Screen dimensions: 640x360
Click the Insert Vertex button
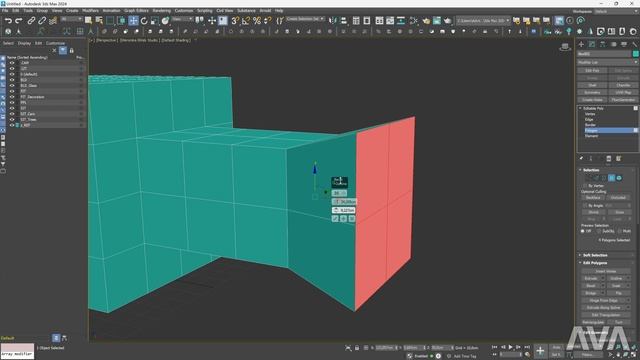(x=606, y=271)
